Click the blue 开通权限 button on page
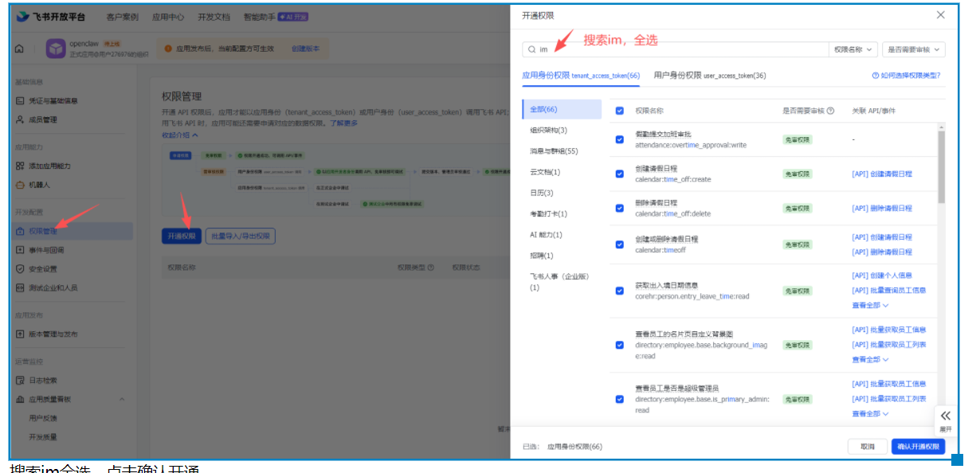 tap(181, 236)
